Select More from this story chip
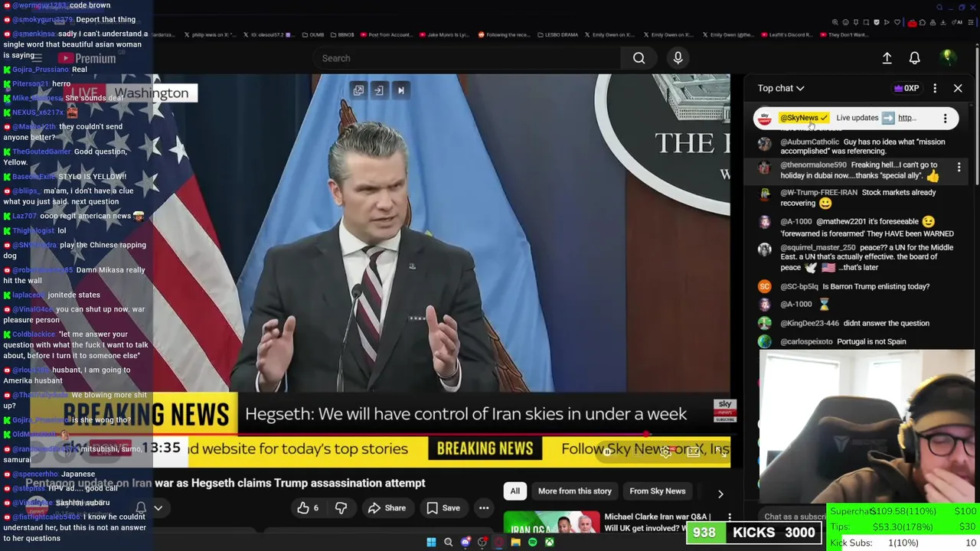 pos(575,491)
